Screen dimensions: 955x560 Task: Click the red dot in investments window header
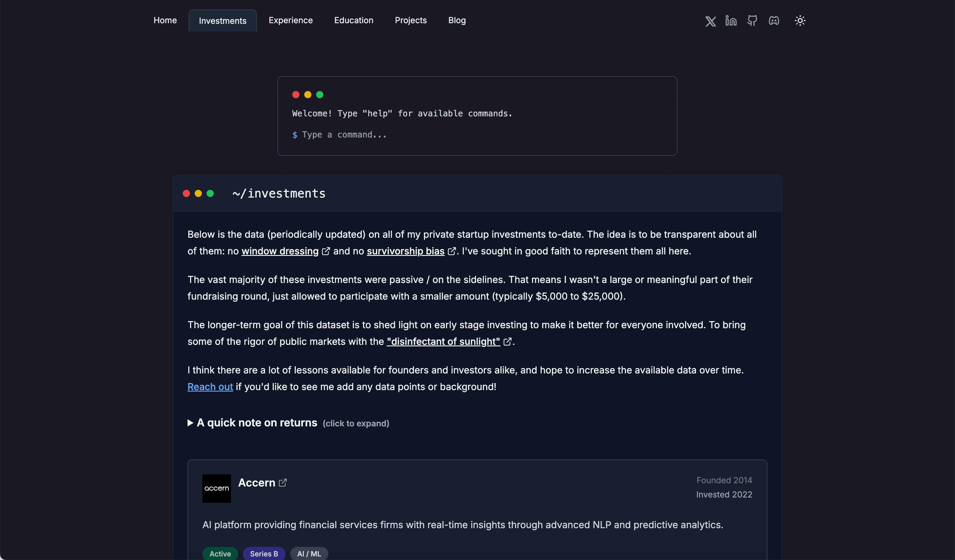click(186, 194)
